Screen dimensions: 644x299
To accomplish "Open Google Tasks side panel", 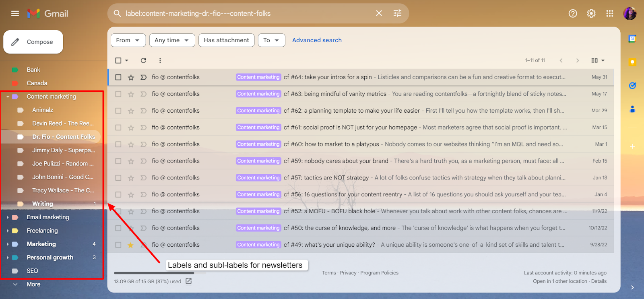I will pos(632,85).
